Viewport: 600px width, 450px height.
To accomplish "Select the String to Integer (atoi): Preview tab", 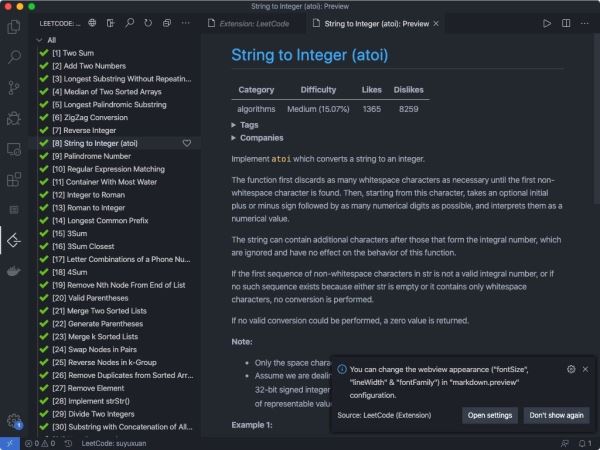I will click(376, 24).
